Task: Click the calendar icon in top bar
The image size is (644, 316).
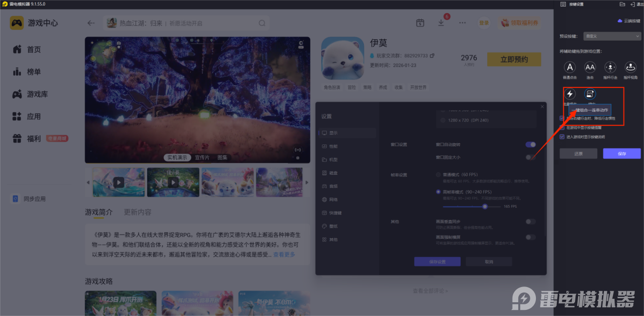Action: [x=420, y=23]
